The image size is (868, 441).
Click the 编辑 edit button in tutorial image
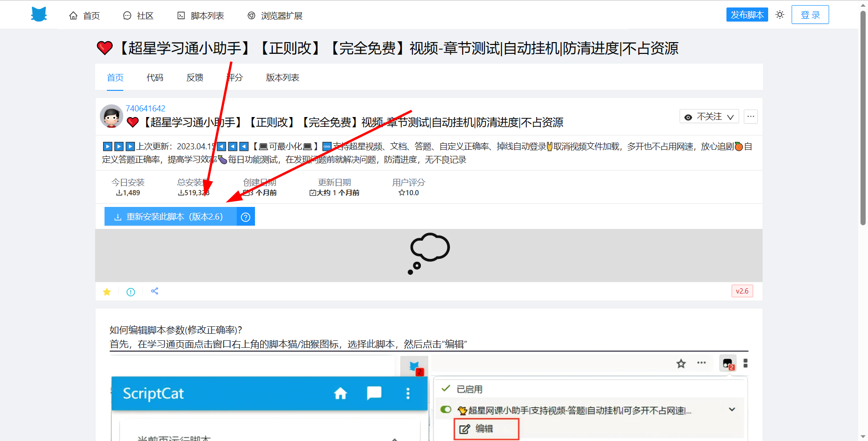click(486, 429)
